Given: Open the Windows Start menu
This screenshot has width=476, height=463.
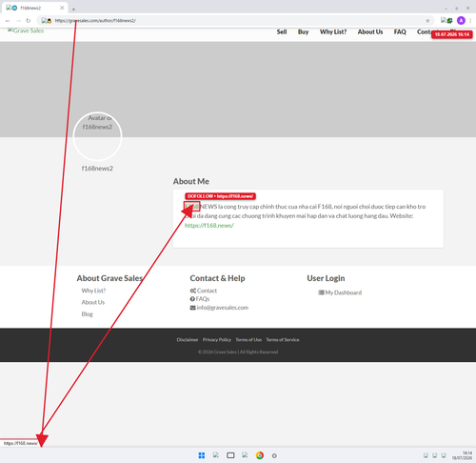Looking at the screenshot, I should coord(202,455).
